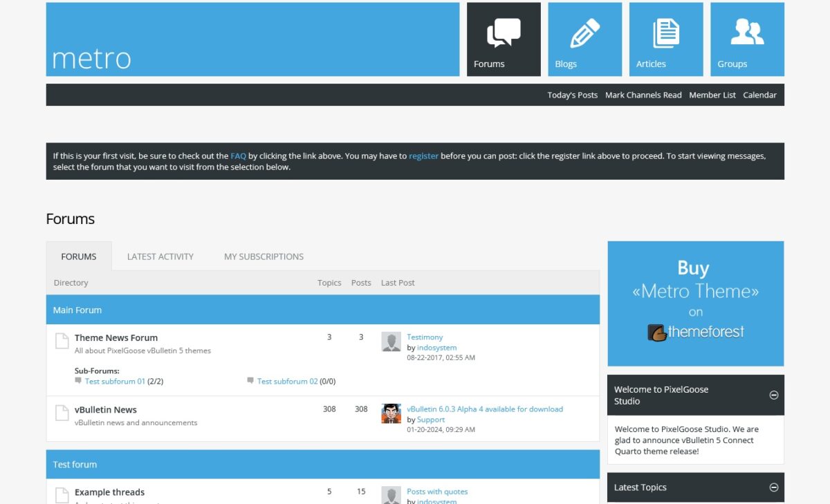Viewport: 830px width, 504px height.
Task: Collapse the Latest Topics widget
Action: click(x=773, y=487)
